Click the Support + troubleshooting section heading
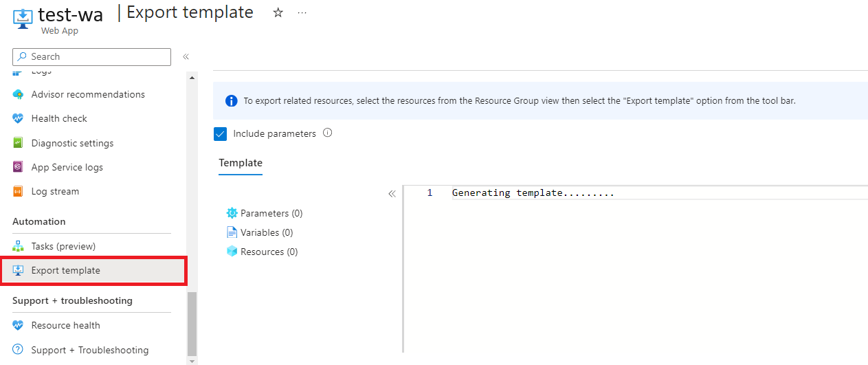868x365 pixels. coord(72,301)
